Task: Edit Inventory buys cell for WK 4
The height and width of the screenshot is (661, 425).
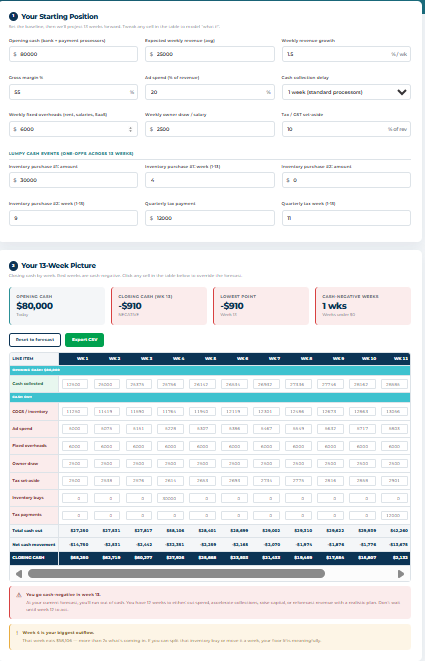Action: (170, 498)
